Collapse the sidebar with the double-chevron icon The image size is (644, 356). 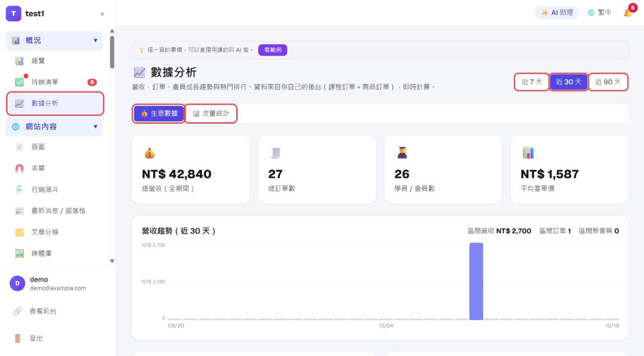tap(102, 14)
